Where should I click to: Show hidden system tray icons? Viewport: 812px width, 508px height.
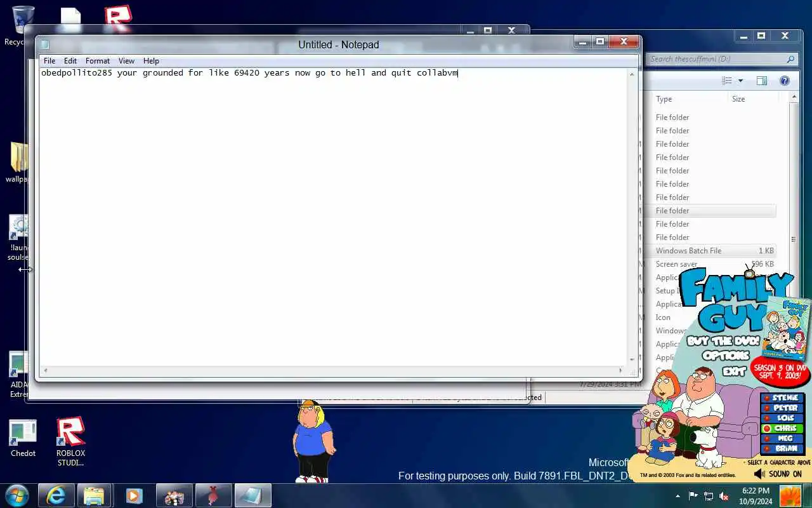click(678, 496)
